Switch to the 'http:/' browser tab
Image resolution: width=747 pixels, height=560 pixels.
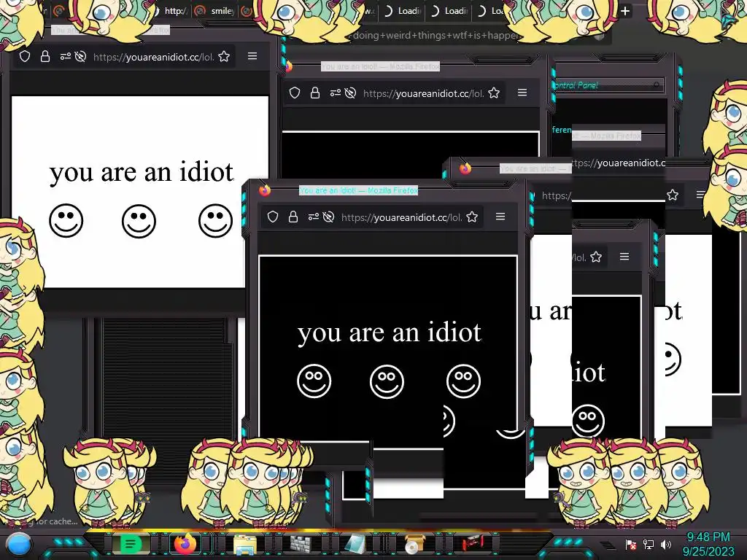172,10
